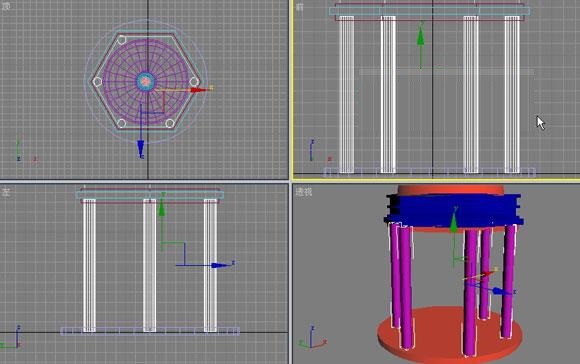The width and height of the screenshot is (580, 364).
Task: Select the center circle in Top viewport
Action: click(x=145, y=81)
